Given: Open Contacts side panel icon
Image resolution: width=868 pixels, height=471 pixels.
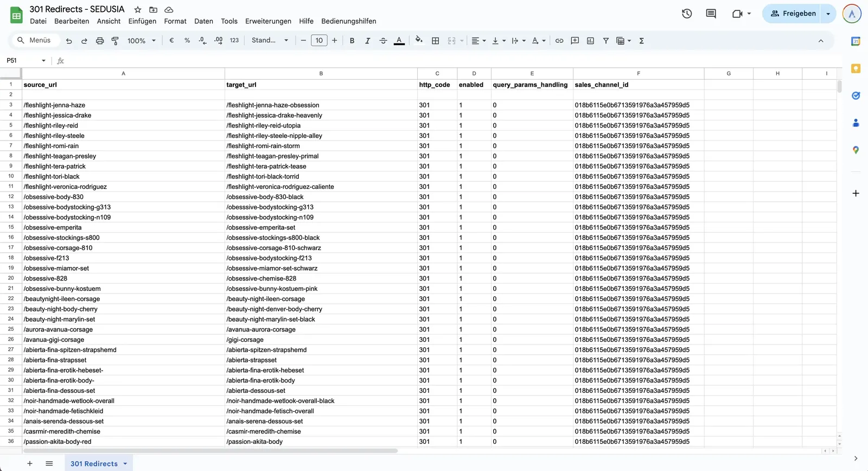Looking at the screenshot, I should [856, 123].
